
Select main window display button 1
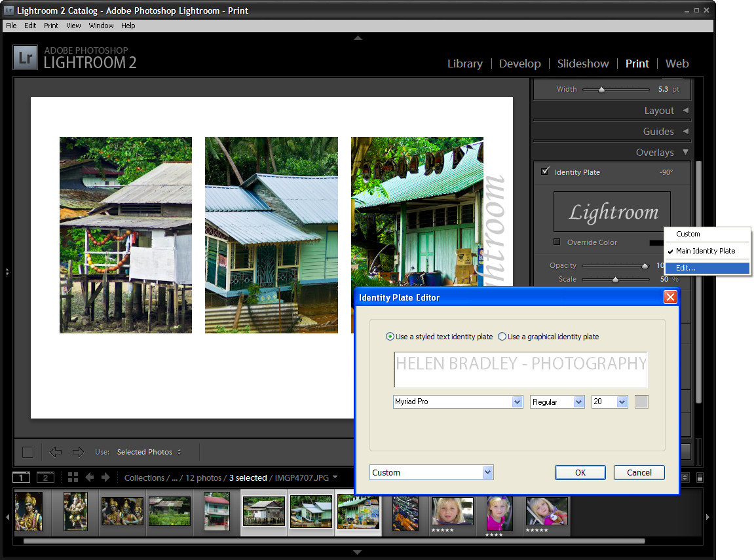click(x=21, y=477)
